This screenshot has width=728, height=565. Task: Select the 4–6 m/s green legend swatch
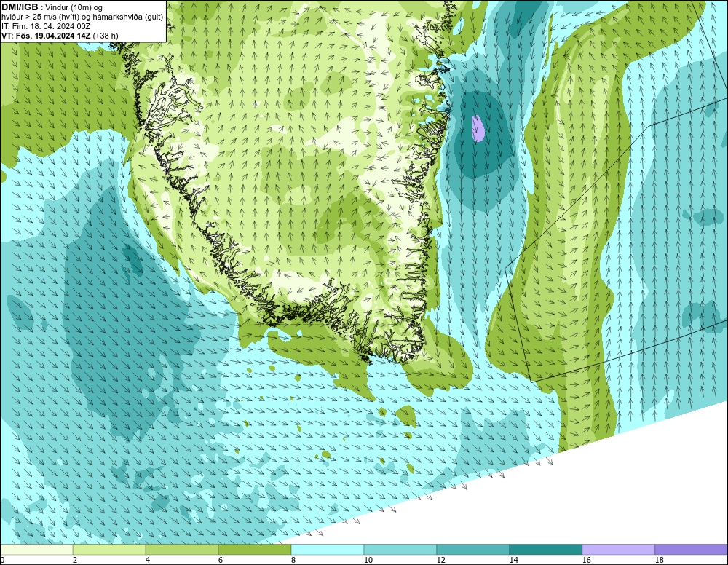pos(182,550)
